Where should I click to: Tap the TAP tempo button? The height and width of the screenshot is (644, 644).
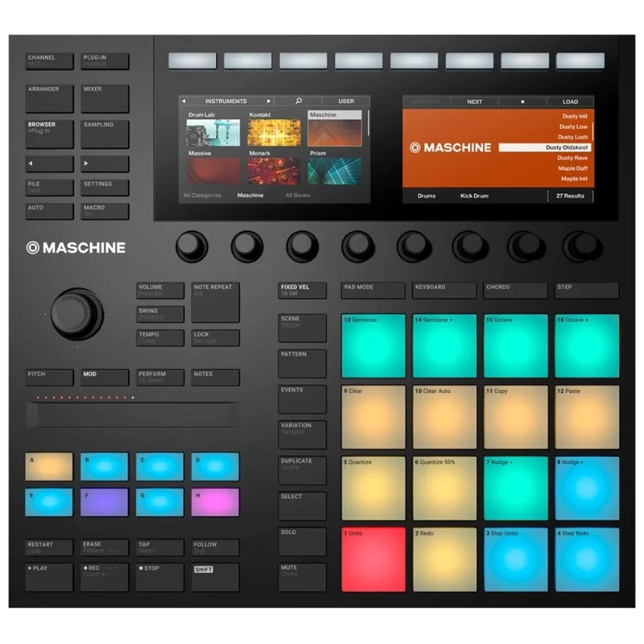click(160, 547)
